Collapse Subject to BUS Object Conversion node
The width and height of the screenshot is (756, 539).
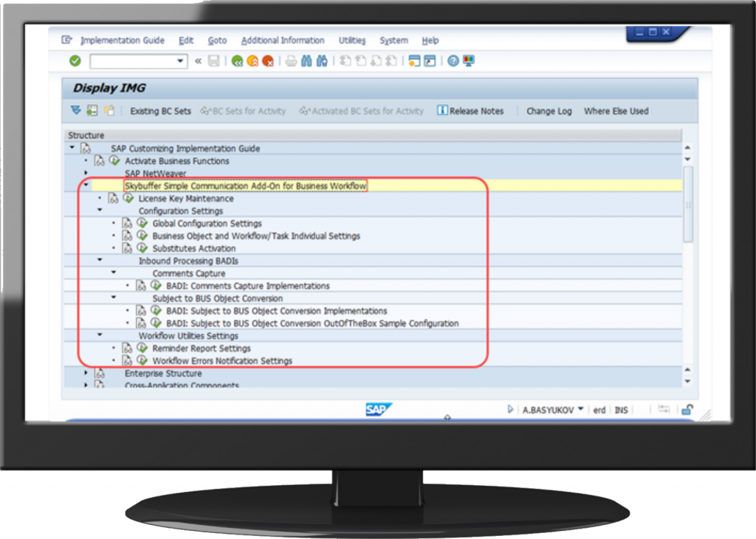coord(114,298)
